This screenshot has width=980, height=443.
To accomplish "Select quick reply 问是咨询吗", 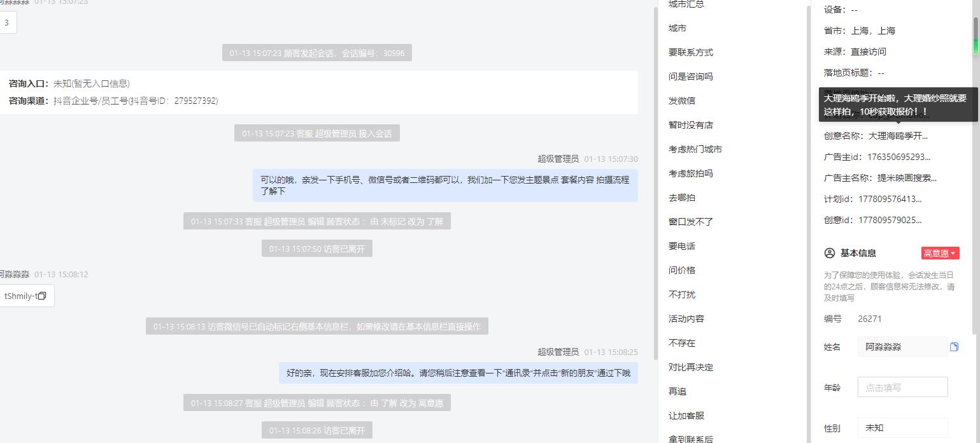I will tap(691, 76).
